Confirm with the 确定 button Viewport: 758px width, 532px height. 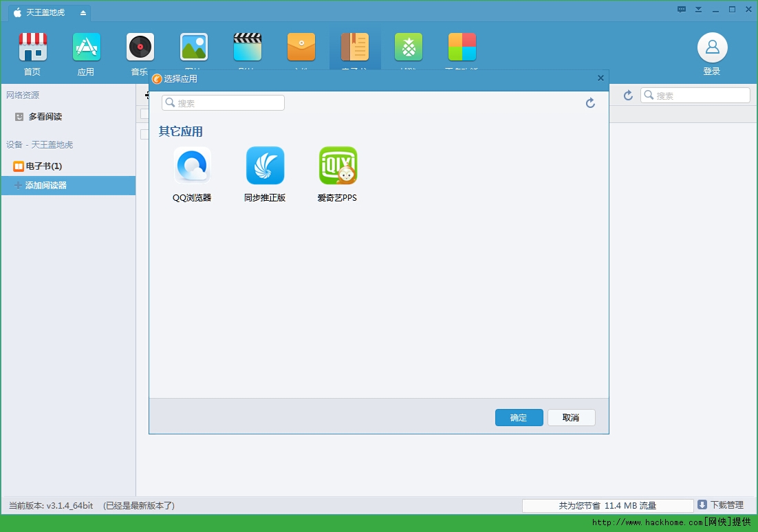click(x=519, y=418)
